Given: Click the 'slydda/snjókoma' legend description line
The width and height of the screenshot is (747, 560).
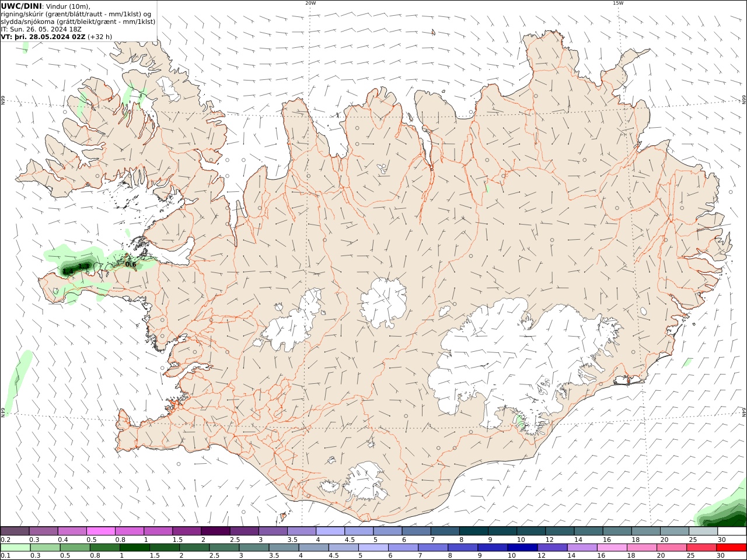Looking at the screenshot, I should coord(78,22).
